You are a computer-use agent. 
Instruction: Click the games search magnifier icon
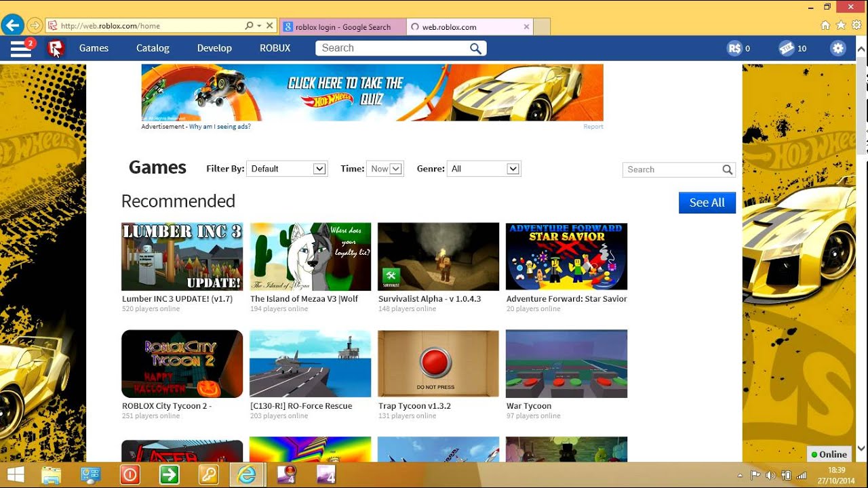[727, 169]
